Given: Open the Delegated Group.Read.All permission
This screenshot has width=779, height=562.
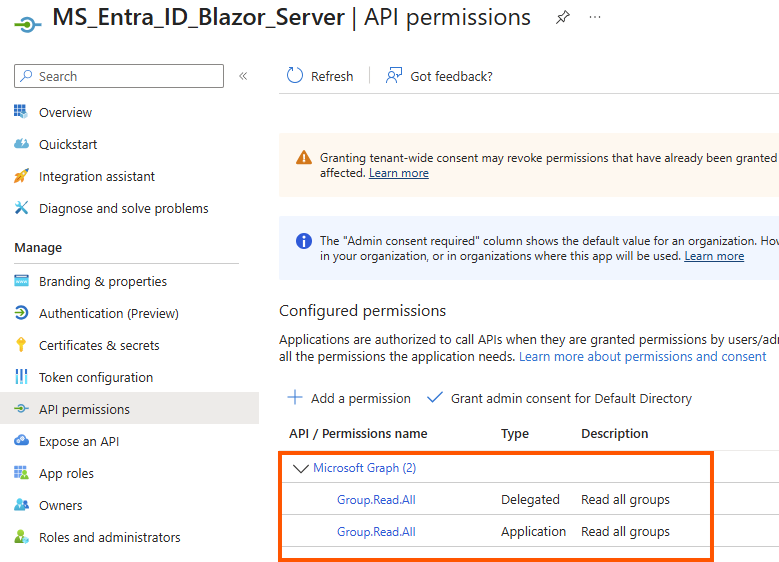Looking at the screenshot, I should (376, 500).
